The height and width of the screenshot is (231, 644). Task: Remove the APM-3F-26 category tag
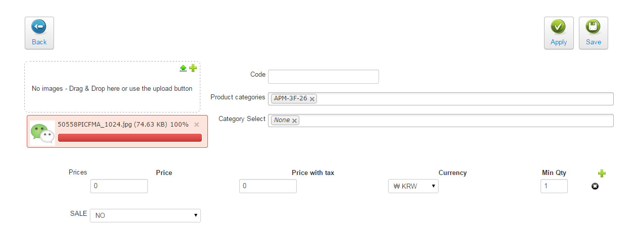[x=312, y=99]
